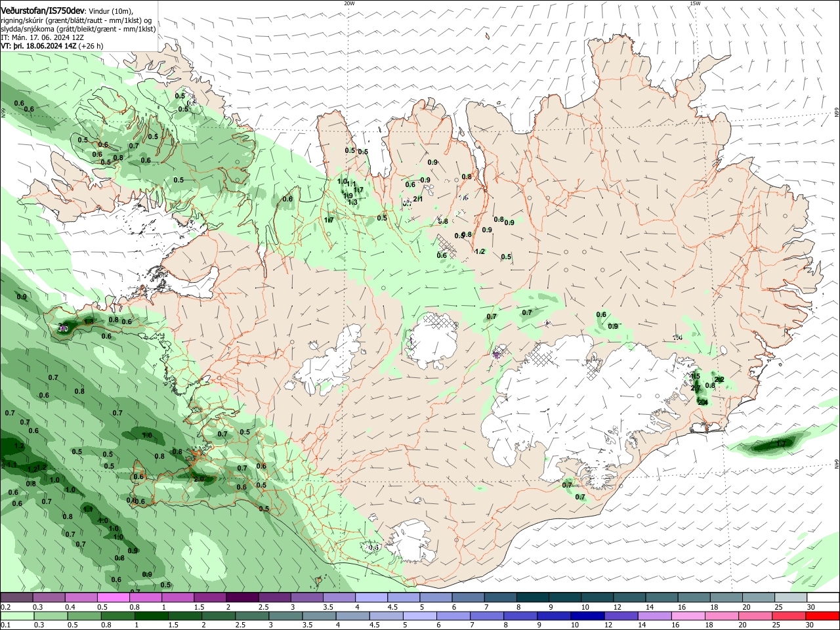Viewport: 840px width, 630px height.
Task: Select the line starting slydda/snjókoma
Action: pos(79,29)
